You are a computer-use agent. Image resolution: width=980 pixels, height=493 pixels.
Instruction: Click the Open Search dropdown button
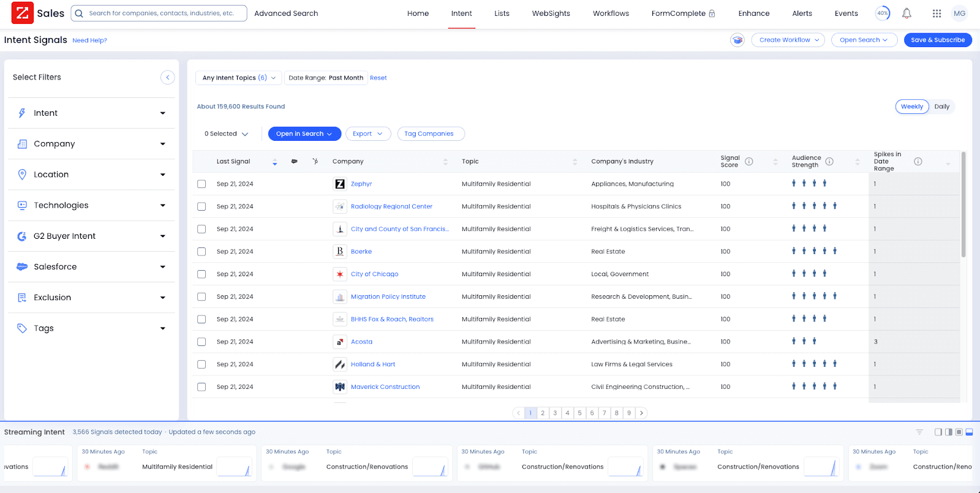[x=864, y=40]
